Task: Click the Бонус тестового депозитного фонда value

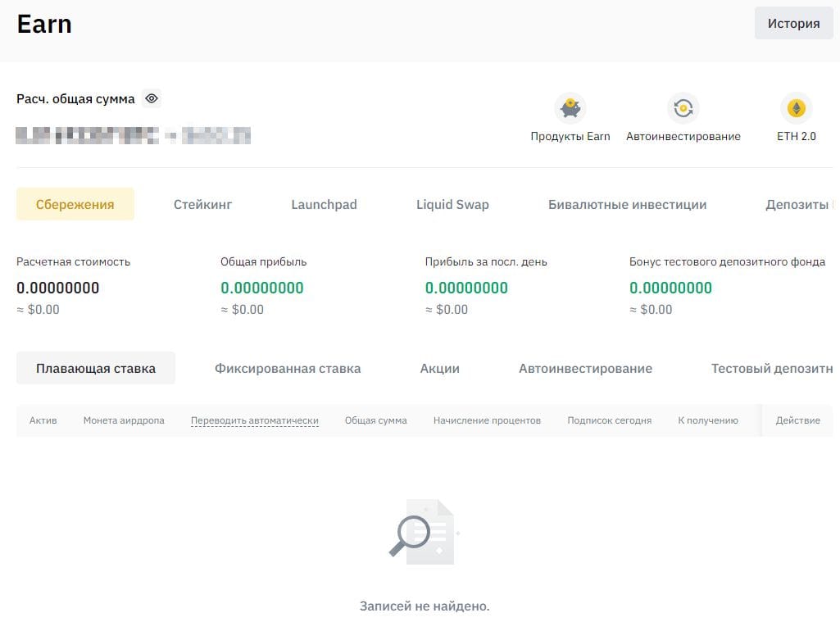Action: (670, 288)
